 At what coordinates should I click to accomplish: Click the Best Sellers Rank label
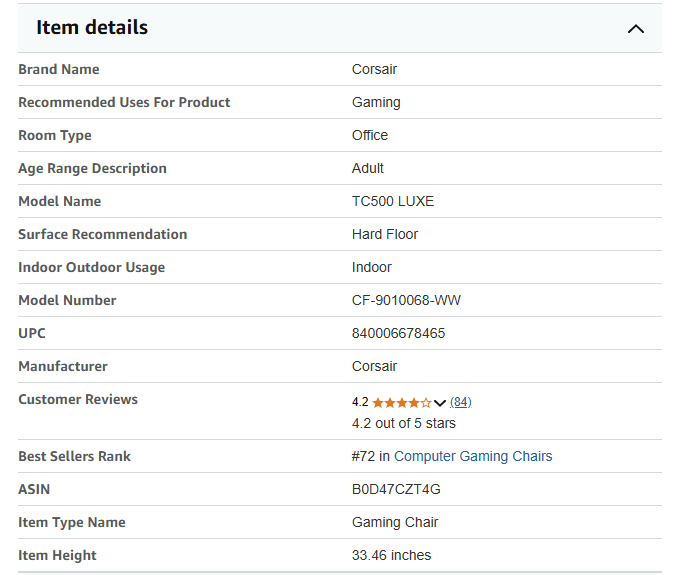[x=74, y=457]
